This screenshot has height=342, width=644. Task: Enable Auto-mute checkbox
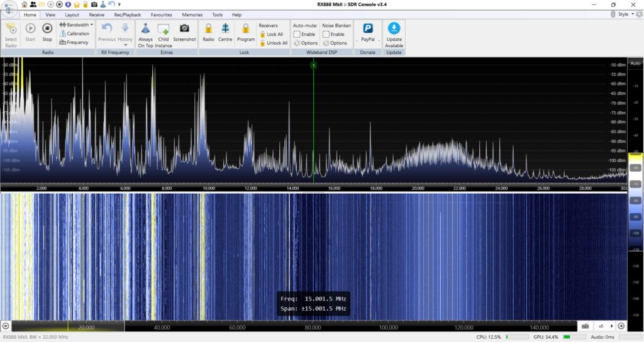click(297, 34)
